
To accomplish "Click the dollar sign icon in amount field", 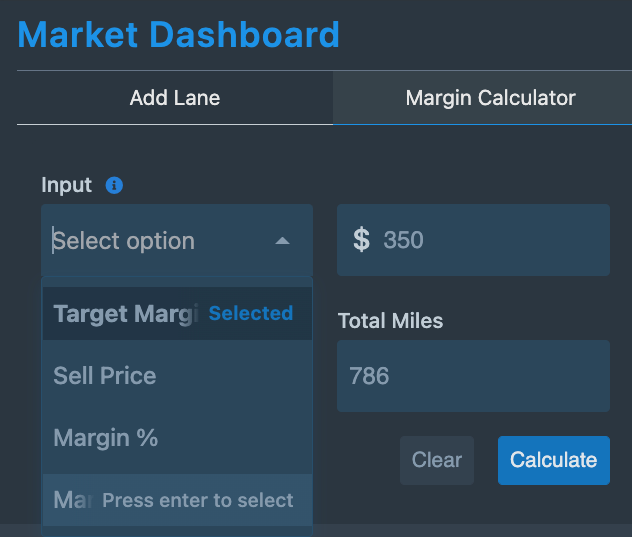I will click(361, 240).
